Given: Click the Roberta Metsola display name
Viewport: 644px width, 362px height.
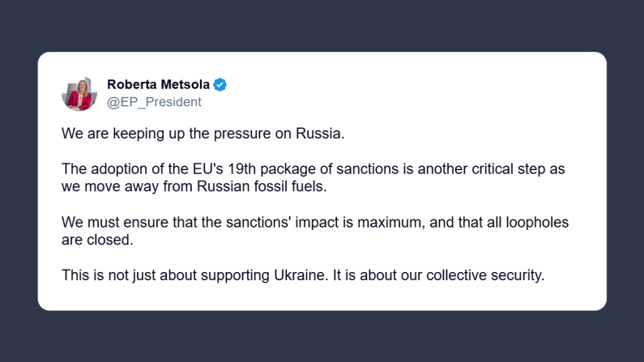Looking at the screenshot, I should pyautogui.click(x=158, y=85).
